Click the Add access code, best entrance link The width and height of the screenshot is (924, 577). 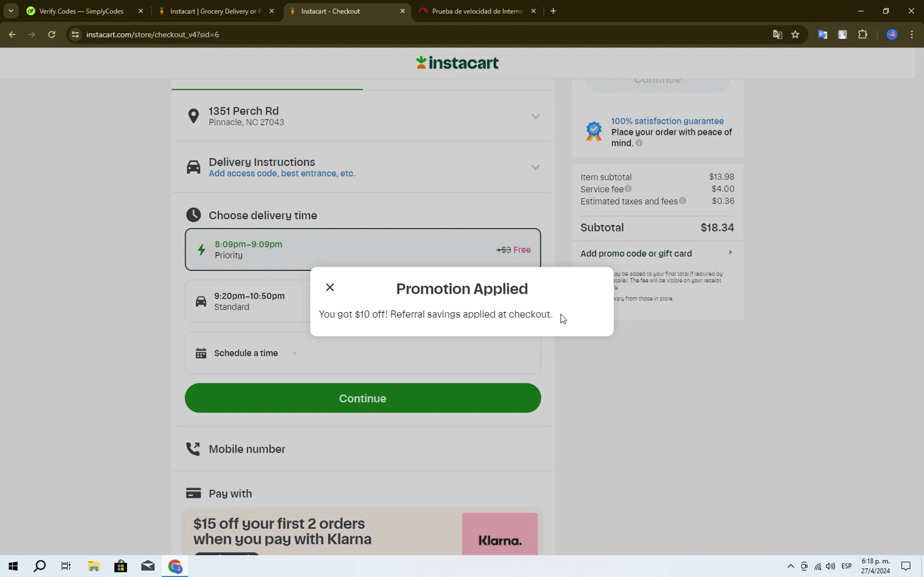tap(282, 174)
